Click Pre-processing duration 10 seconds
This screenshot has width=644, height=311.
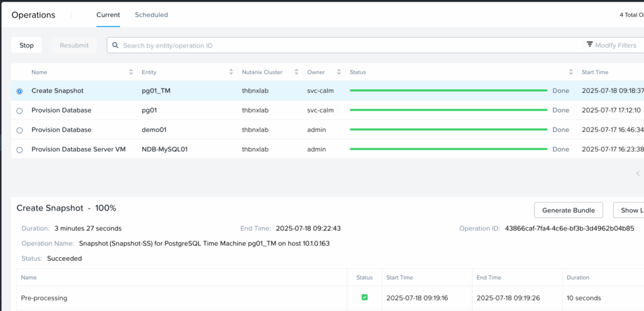(584, 298)
